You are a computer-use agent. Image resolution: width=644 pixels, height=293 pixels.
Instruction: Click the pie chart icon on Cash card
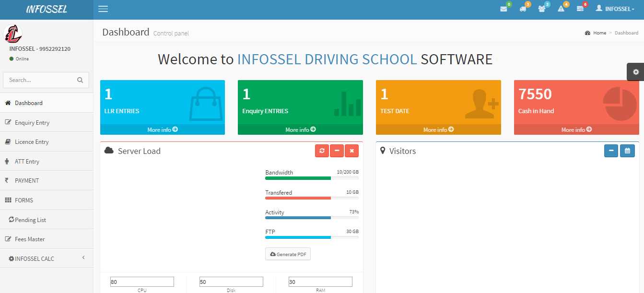(x=620, y=104)
